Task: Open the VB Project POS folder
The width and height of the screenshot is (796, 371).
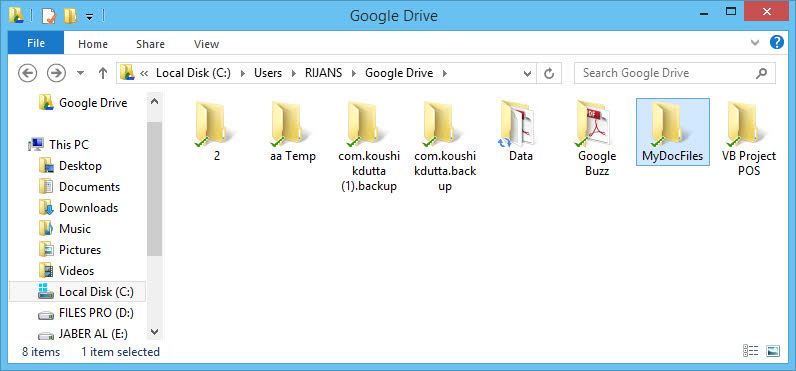Action: point(749,139)
